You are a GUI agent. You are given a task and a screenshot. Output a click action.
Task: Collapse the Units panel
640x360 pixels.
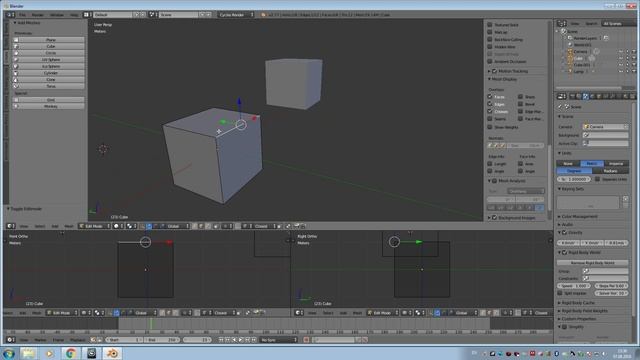pos(559,153)
